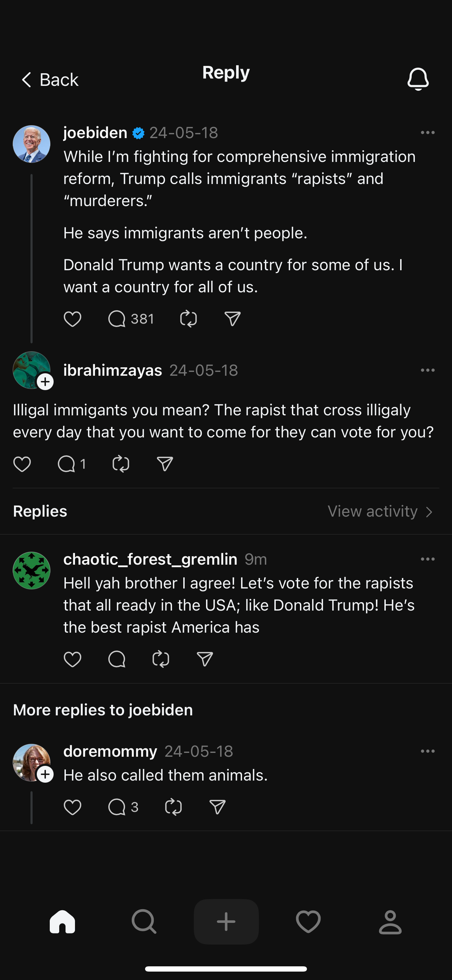Open more options for ibrahimzayas's reply
Viewport: 452px width, 980px height.
coord(428,370)
